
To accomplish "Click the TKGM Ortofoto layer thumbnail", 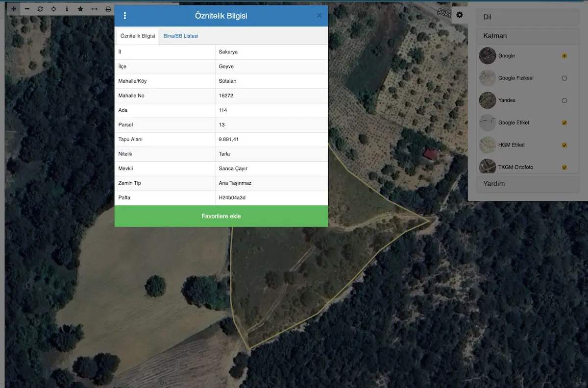I will pyautogui.click(x=488, y=167).
